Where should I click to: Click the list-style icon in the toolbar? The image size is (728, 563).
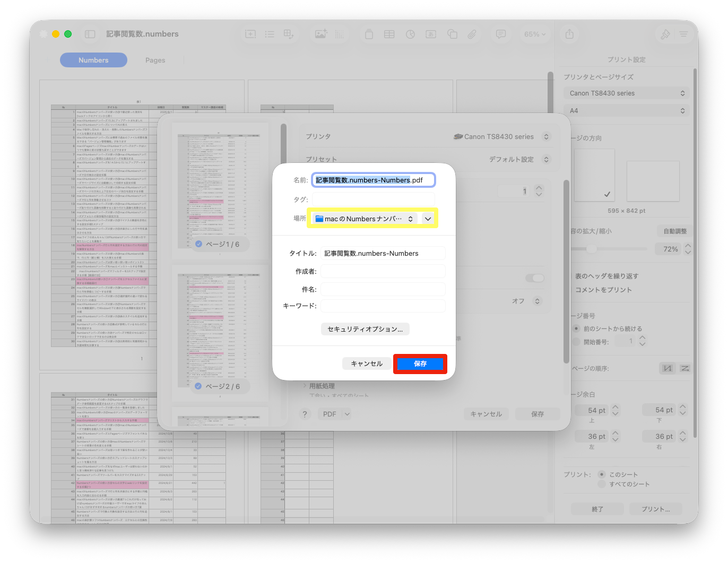point(270,34)
